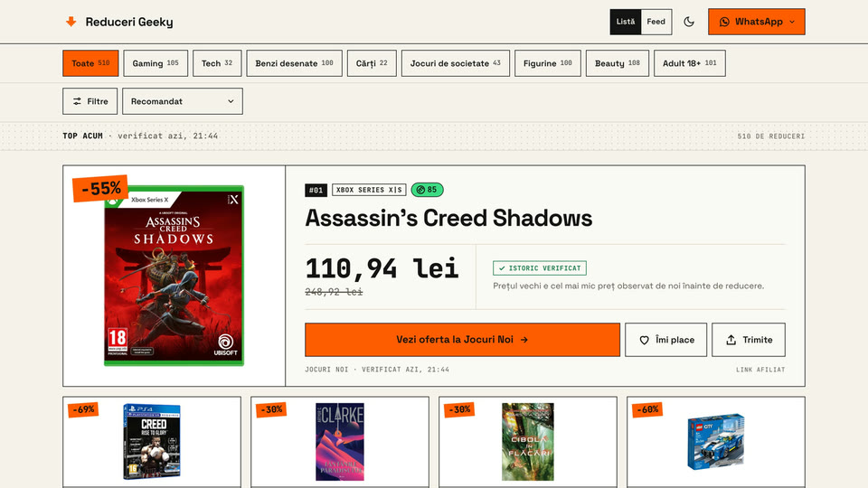This screenshot has width=868, height=488.
Task: Click the 510 DE REDUCERI counter text
Action: (x=770, y=136)
